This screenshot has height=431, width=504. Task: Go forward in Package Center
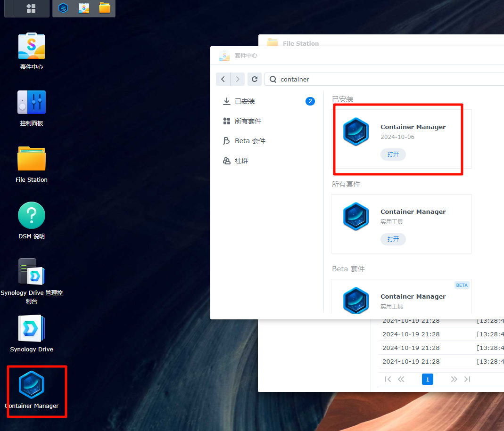point(238,79)
